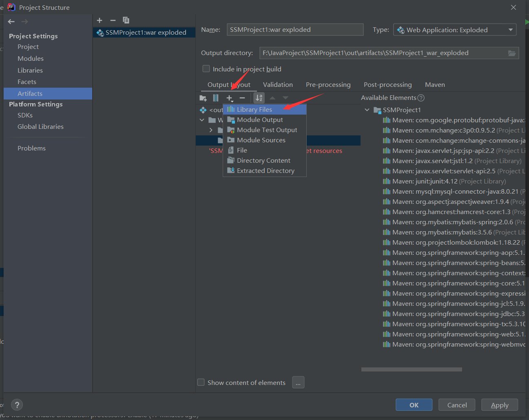Move element down arrow icon
This screenshot has height=420, width=529.
(x=286, y=98)
